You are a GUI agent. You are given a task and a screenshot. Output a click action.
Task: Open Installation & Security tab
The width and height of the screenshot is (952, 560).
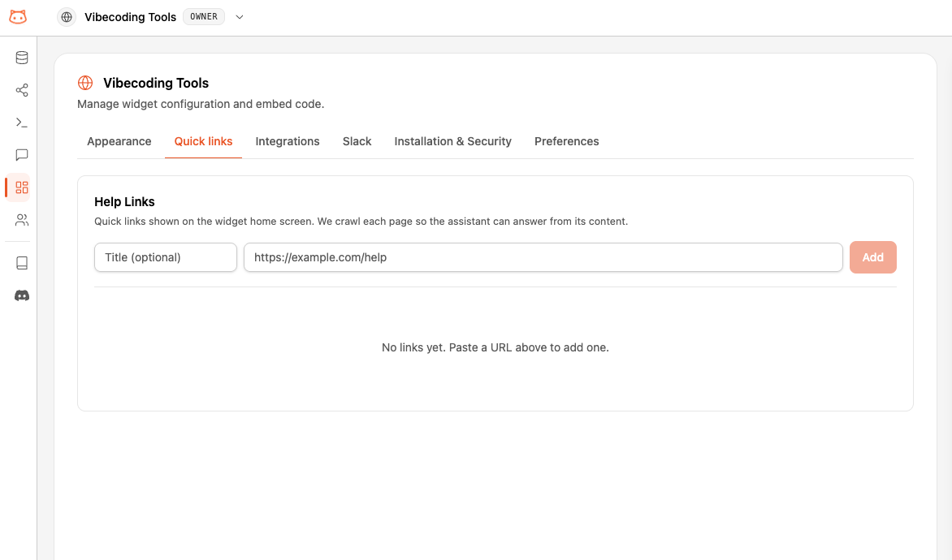[453, 141]
